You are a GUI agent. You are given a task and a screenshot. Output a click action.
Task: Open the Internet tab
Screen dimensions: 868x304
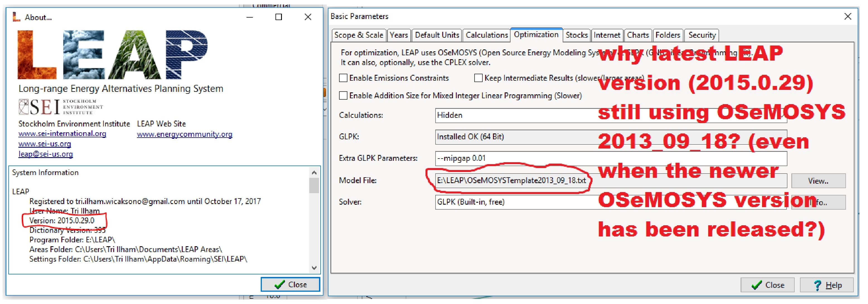click(607, 35)
